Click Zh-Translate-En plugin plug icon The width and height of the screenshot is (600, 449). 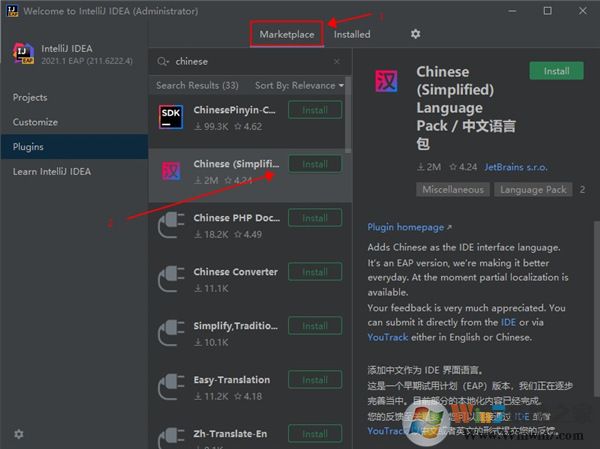tap(171, 438)
